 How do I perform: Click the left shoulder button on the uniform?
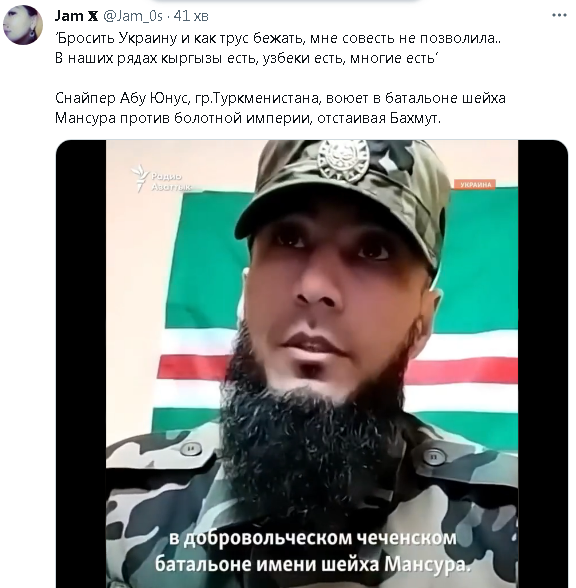[x=191, y=448]
